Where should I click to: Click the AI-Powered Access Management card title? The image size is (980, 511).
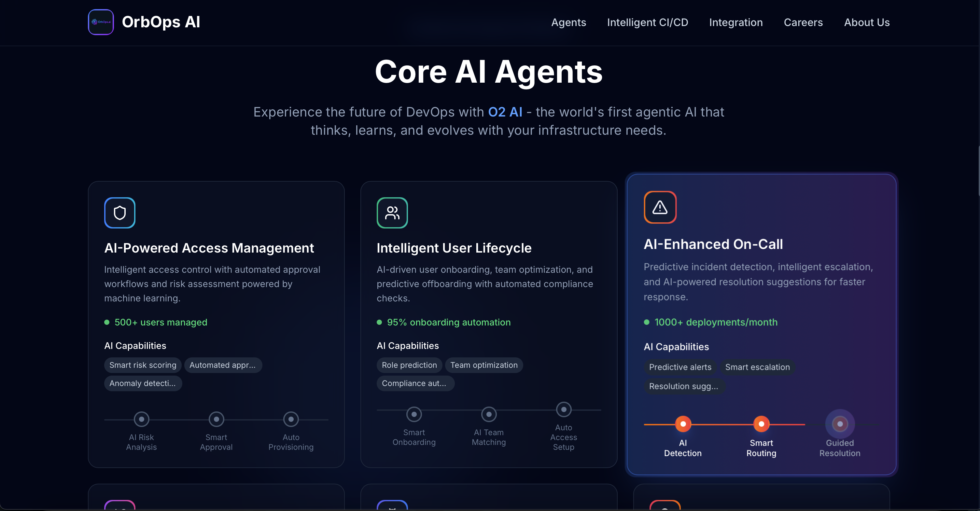click(209, 248)
